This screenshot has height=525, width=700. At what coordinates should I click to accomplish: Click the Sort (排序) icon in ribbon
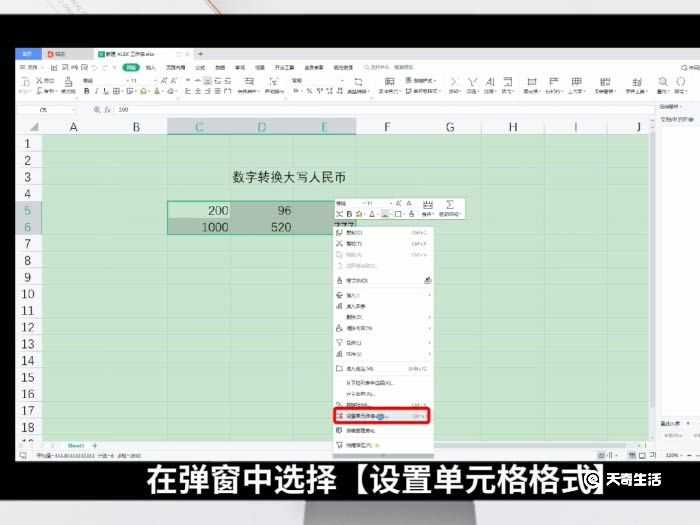coord(490,81)
